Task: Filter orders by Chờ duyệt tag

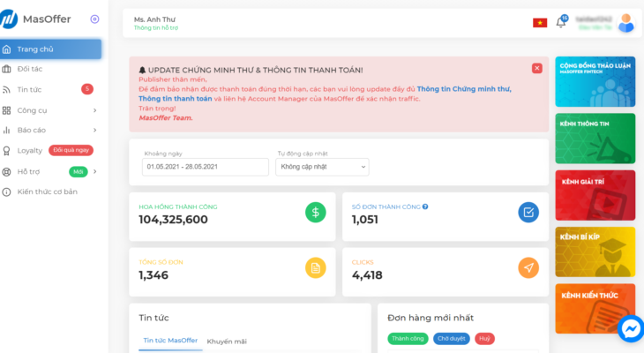Action: (452, 339)
